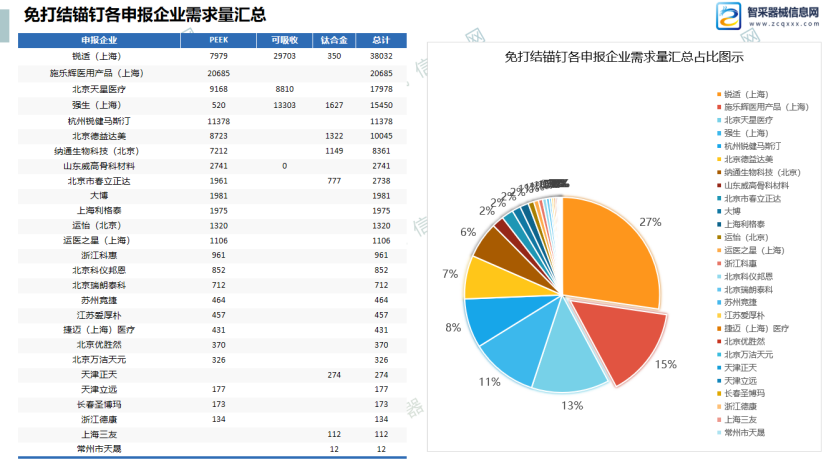This screenshot has width=830, height=460.
Task: Click the legend swatch for 北京德益达美
Action: click(719, 159)
